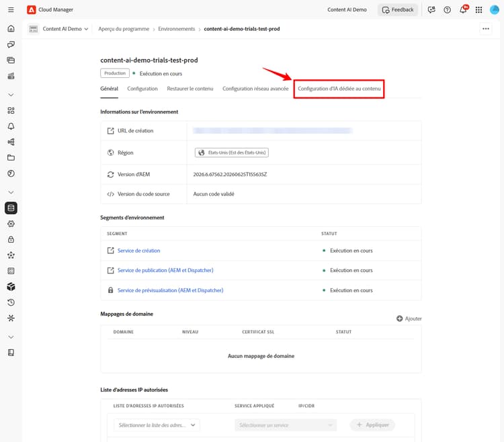Open the gear settings sidebar icon
The width and height of the screenshot is (504, 442).
(11, 224)
